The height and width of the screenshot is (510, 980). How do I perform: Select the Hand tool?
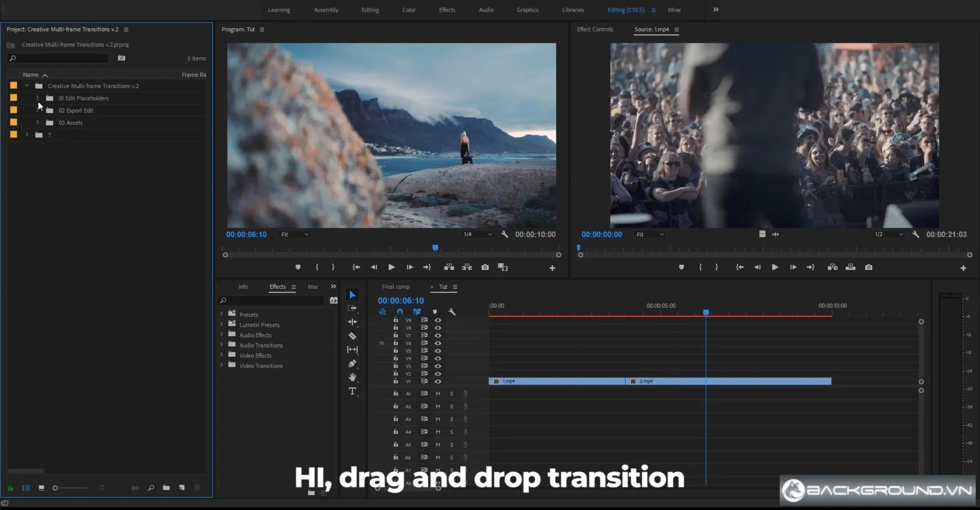352,377
